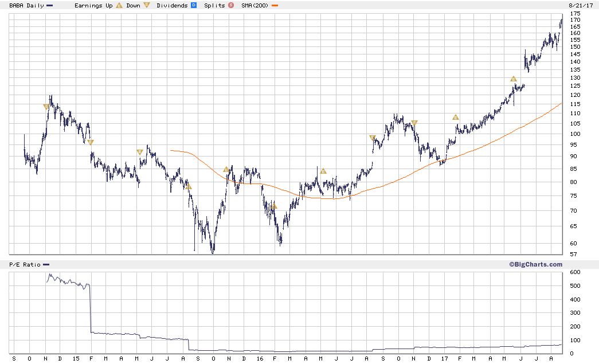Click the '16' year label on the time axis
Screen dimensions: 599x364
tap(260, 359)
